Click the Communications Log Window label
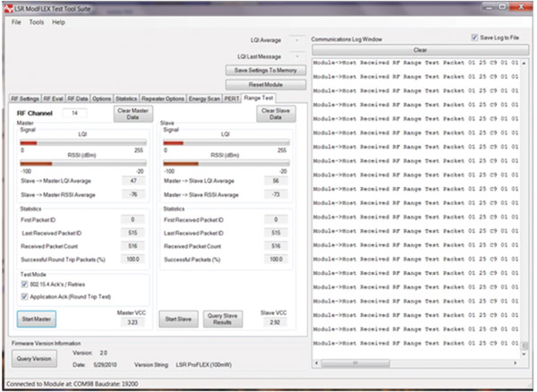 pos(346,39)
